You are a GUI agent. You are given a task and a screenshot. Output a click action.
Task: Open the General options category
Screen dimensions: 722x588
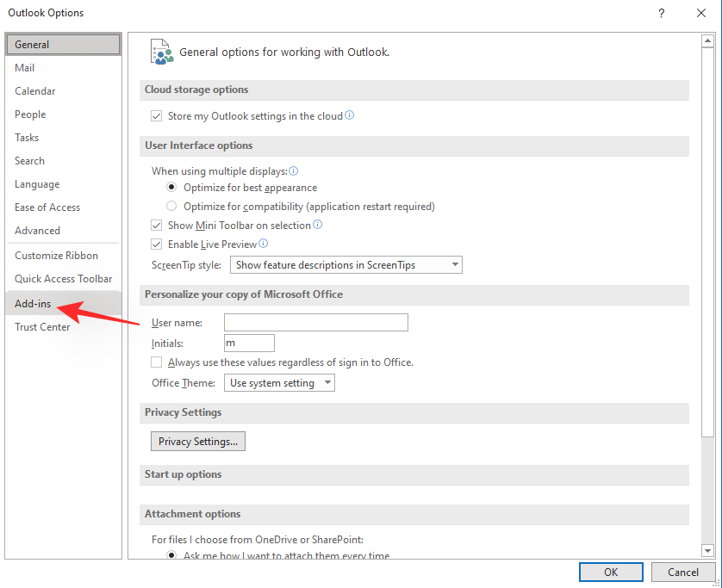[64, 45]
